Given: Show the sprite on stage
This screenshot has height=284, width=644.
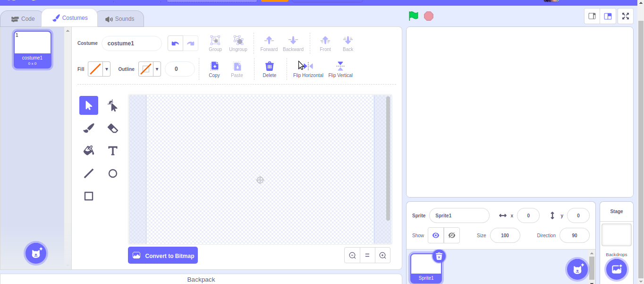Looking at the screenshot, I should [435, 235].
